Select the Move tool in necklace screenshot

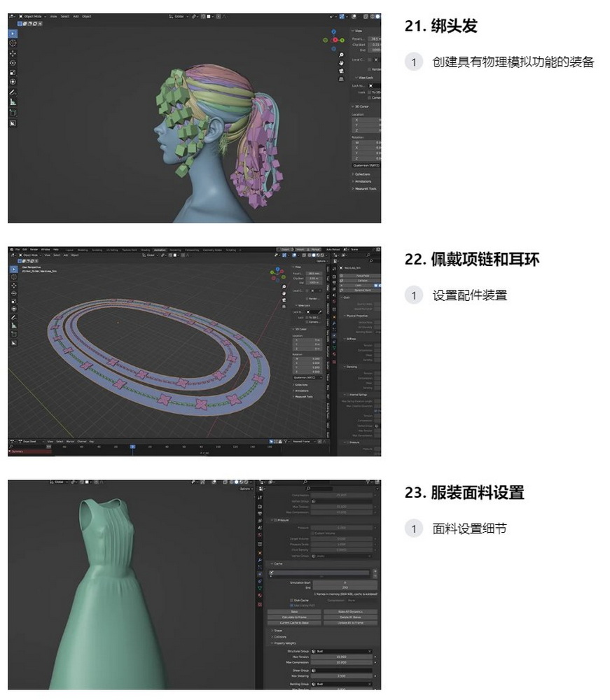click(x=14, y=286)
